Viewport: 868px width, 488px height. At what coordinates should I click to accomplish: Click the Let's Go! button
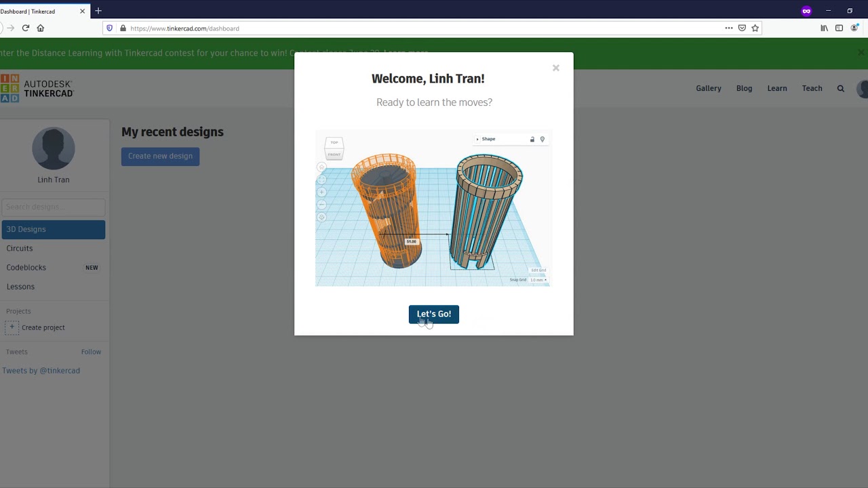[x=434, y=314]
